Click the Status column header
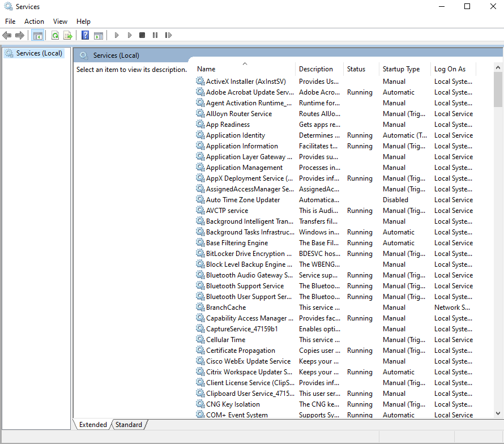 [x=356, y=69]
